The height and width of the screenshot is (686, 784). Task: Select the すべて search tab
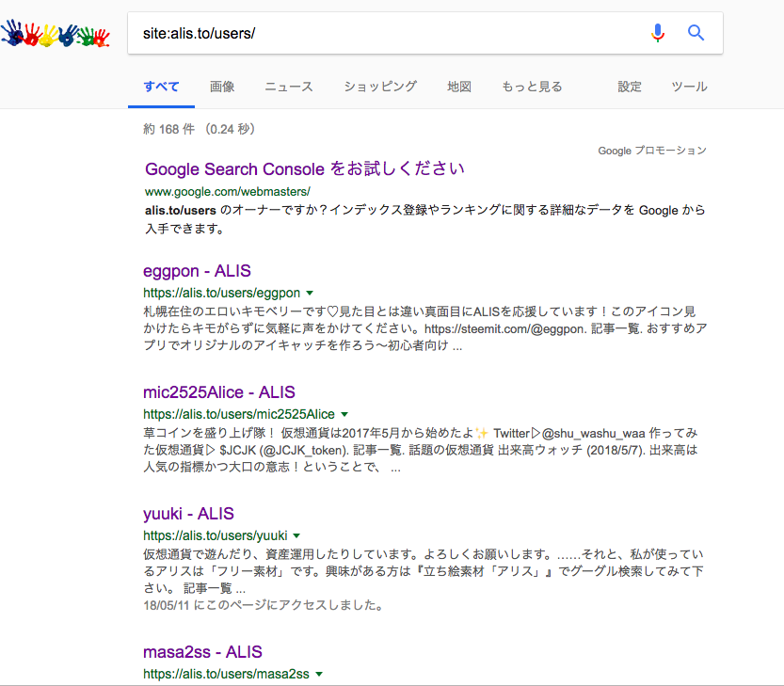pyautogui.click(x=161, y=87)
